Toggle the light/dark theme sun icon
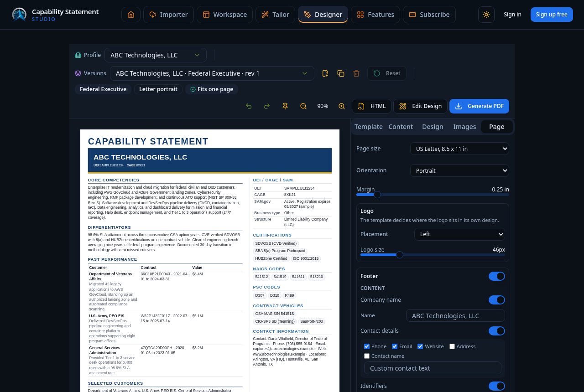Screen dimensions: 584x392 486,15
